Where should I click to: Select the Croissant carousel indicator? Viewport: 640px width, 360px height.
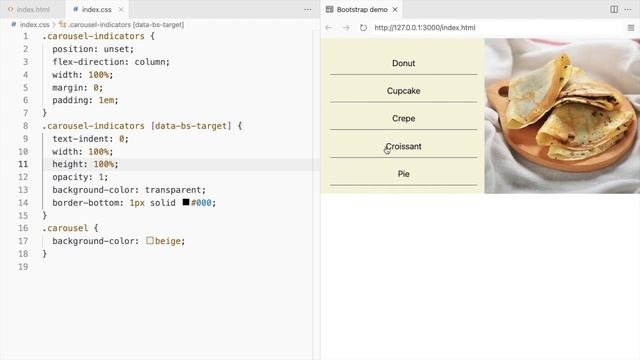(x=403, y=147)
